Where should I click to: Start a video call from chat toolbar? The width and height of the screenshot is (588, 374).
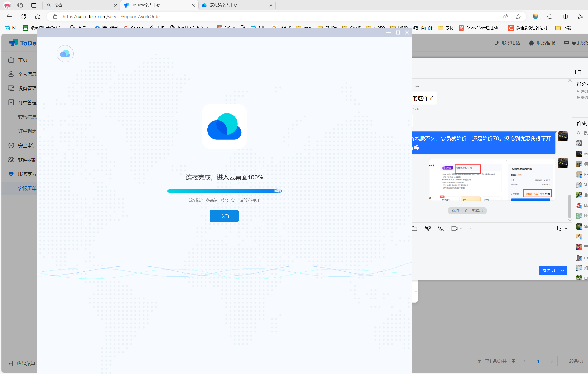(x=454, y=229)
